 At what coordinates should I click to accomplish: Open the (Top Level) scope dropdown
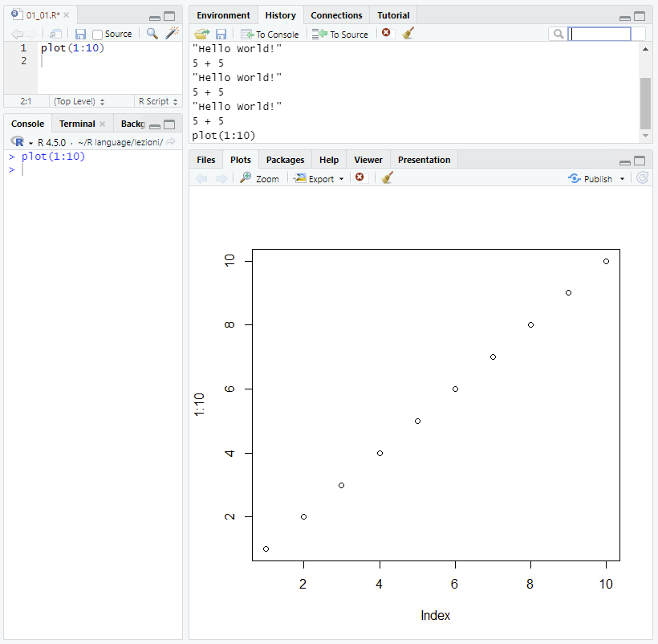click(x=79, y=101)
